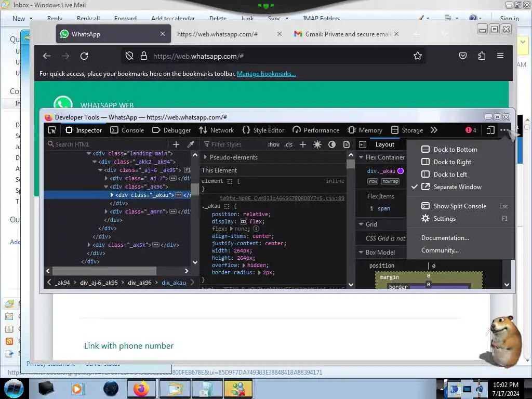Viewport: 532px width, 399px height.
Task: Toggle Responsive Design Mode icon
Action: (x=490, y=130)
